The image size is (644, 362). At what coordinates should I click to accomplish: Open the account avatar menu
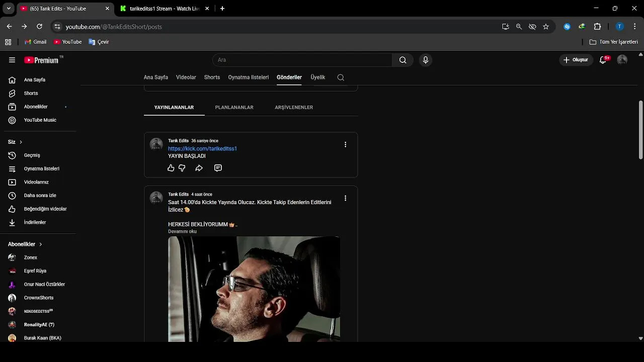coord(622,60)
